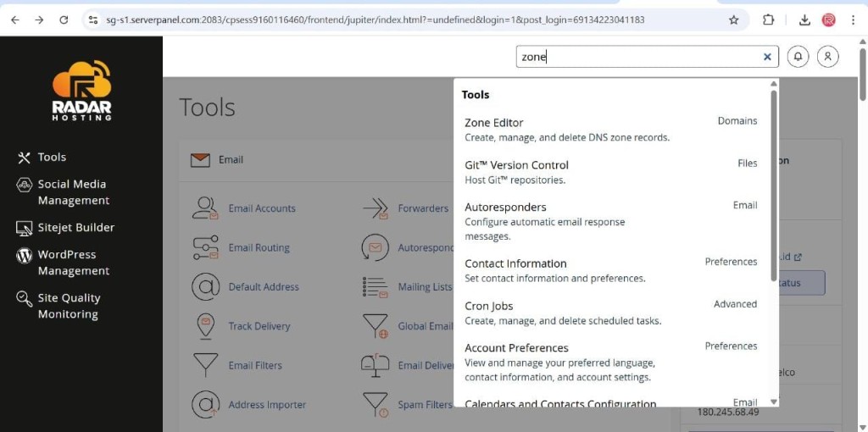Click the Radar Hosting logo

pos(82,91)
